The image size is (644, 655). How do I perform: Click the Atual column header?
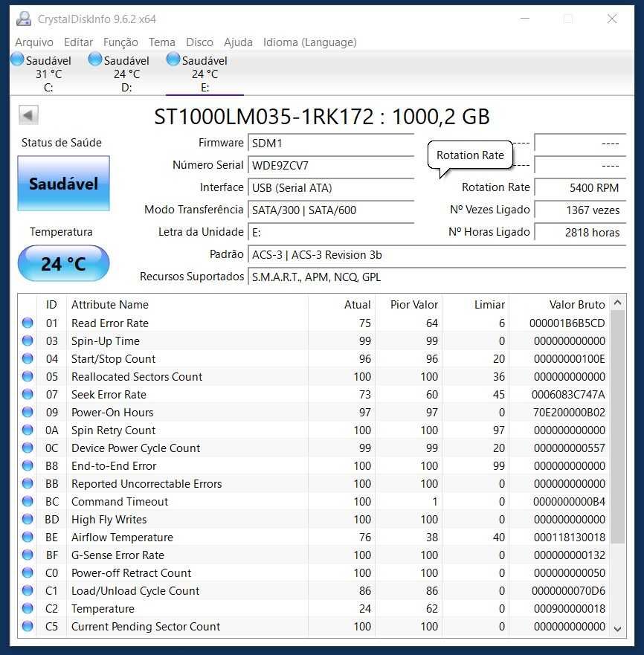pos(342,305)
